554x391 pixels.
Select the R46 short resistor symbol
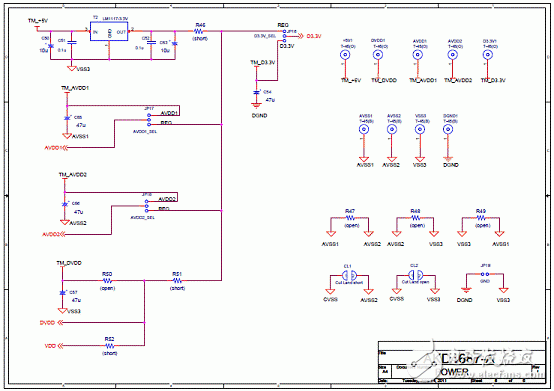pos(199,31)
